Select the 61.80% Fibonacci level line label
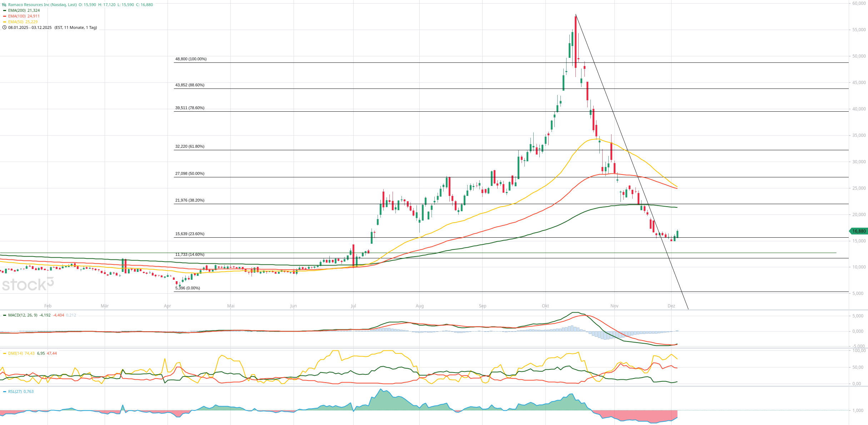 click(x=190, y=146)
